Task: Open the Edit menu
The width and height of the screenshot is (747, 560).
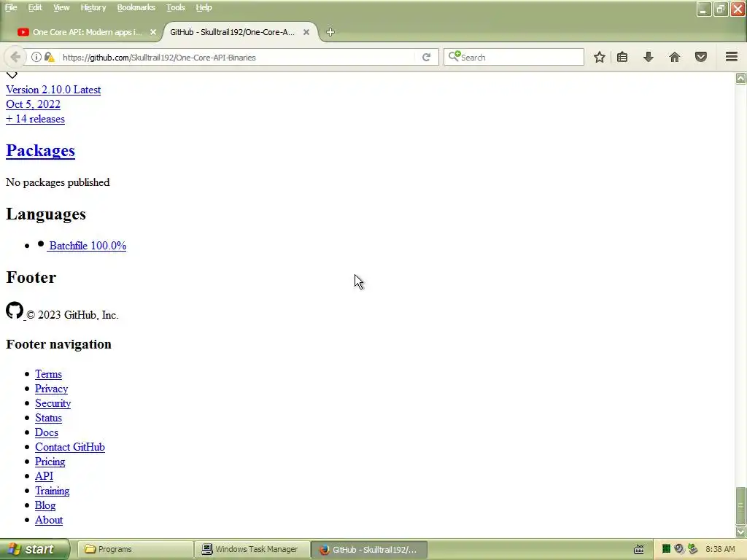Action: coord(35,7)
